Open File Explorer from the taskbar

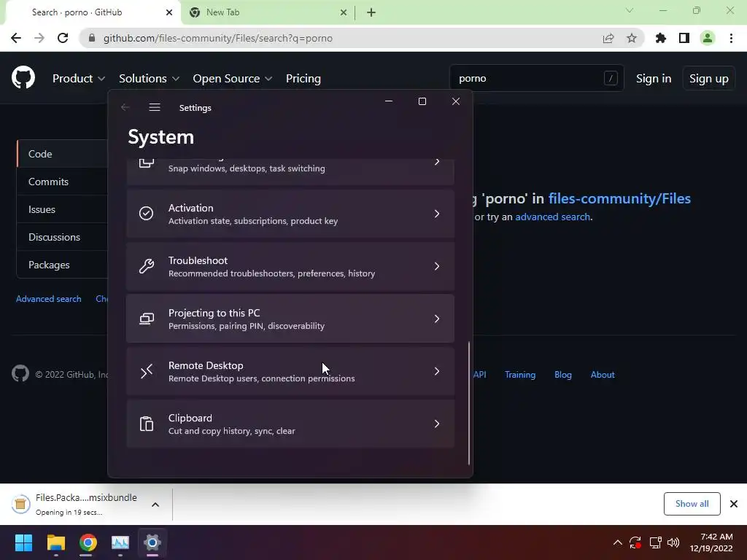coord(55,542)
